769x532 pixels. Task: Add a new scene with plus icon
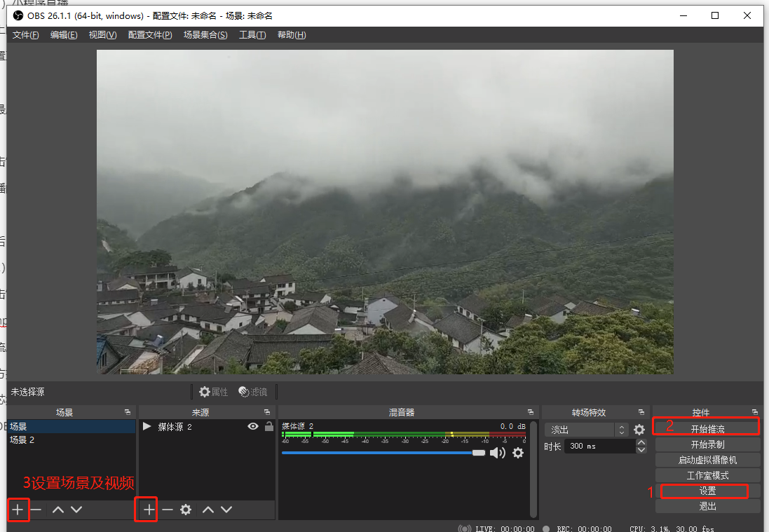(x=18, y=510)
